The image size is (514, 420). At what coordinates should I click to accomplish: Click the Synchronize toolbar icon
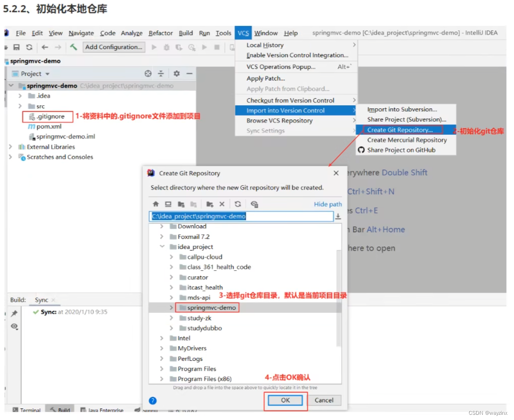point(29,47)
